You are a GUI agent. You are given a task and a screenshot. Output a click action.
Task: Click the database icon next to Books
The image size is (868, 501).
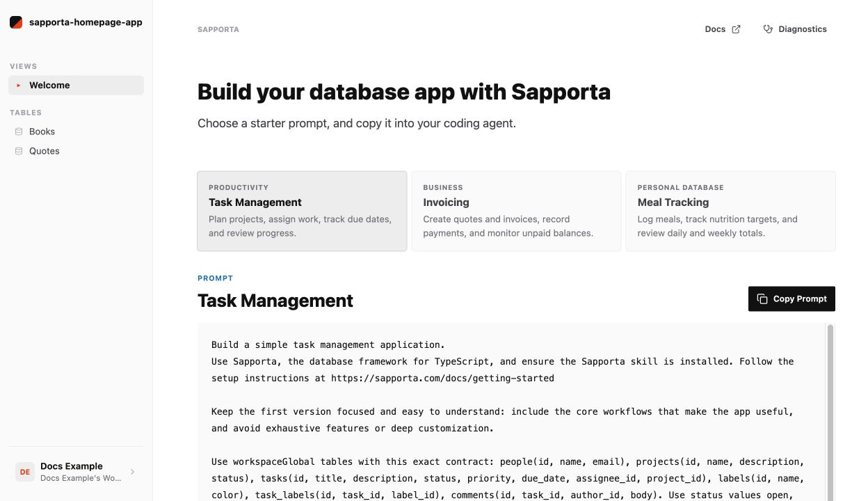19,132
